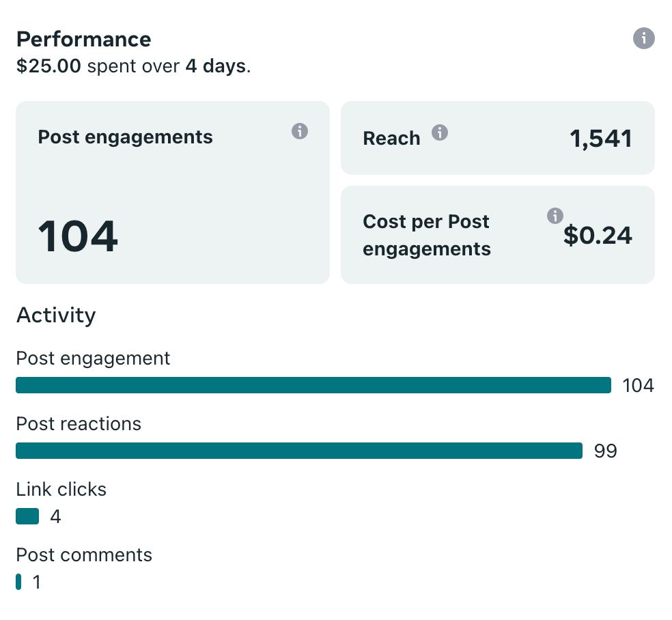
Task: Click the Performance heading
Action: pyautogui.click(x=83, y=39)
